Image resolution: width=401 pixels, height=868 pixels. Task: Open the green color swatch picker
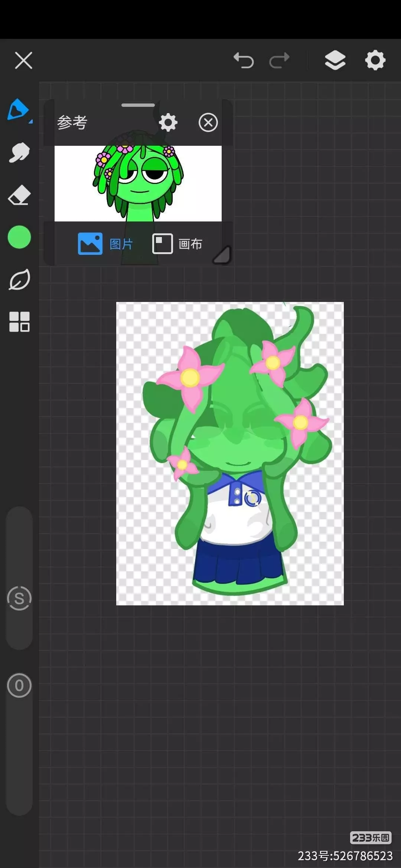point(19,237)
